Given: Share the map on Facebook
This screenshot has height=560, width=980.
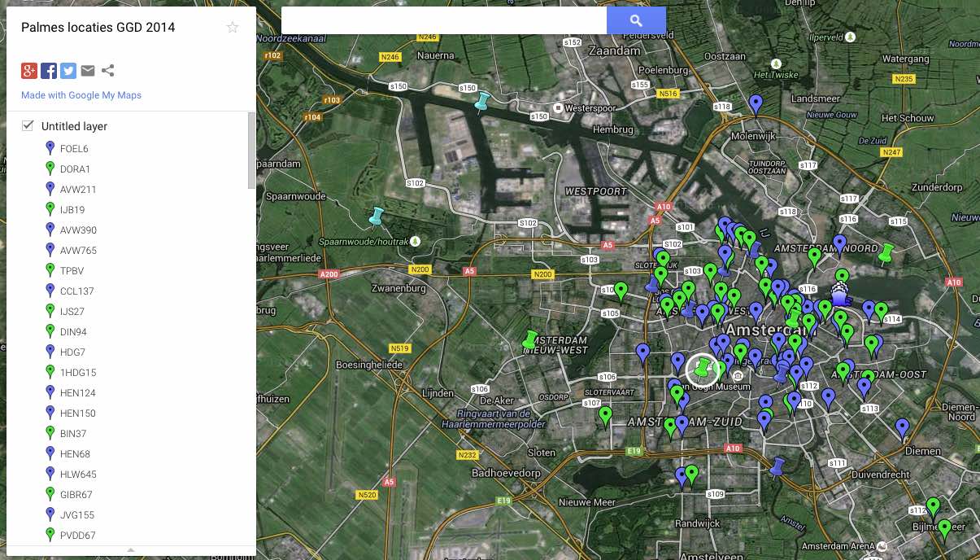Looking at the screenshot, I should tap(49, 71).
